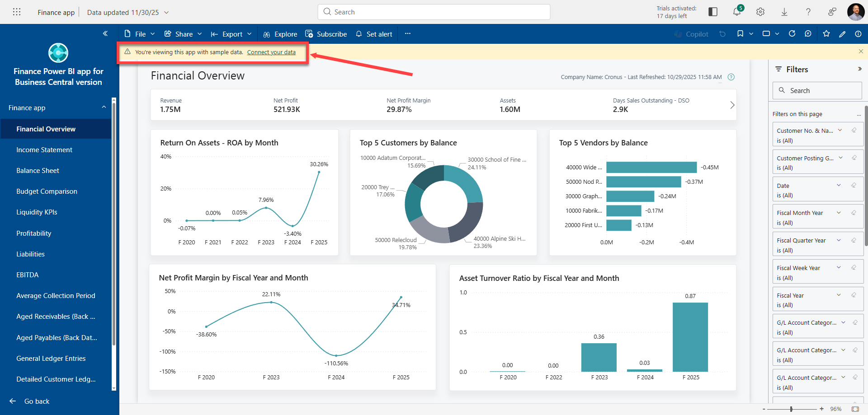Click the Edit pencil icon
This screenshot has width=868, height=415.
[x=842, y=34]
